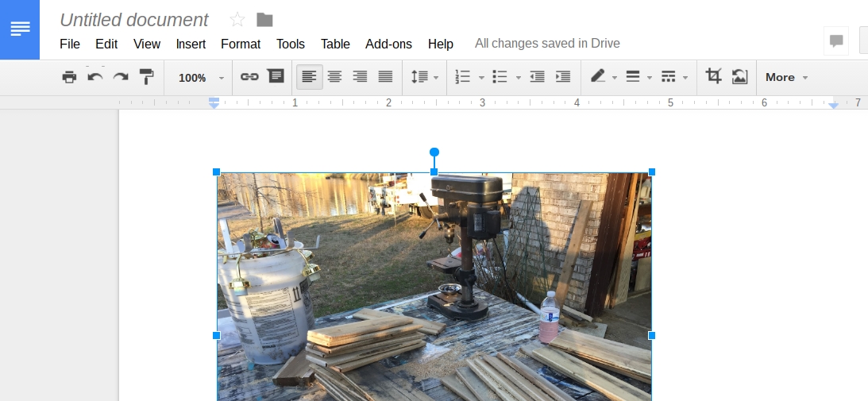The image size is (868, 401).
Task: Click the right-middle image resize handle
Action: [651, 335]
